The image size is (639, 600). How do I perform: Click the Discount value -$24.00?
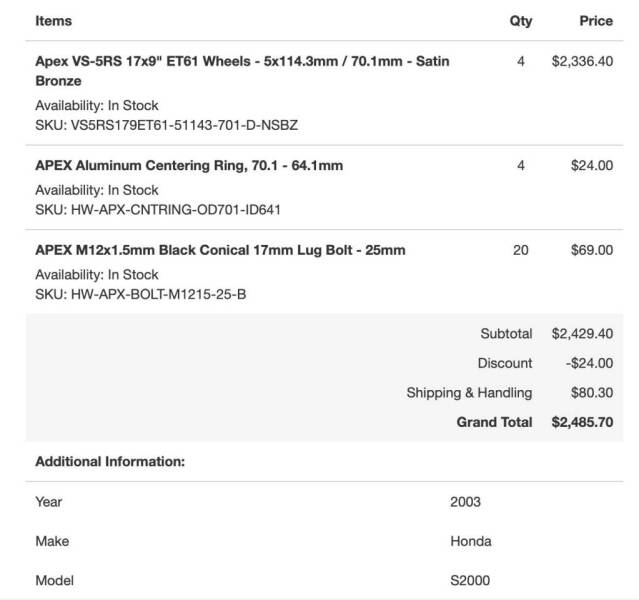(x=589, y=363)
